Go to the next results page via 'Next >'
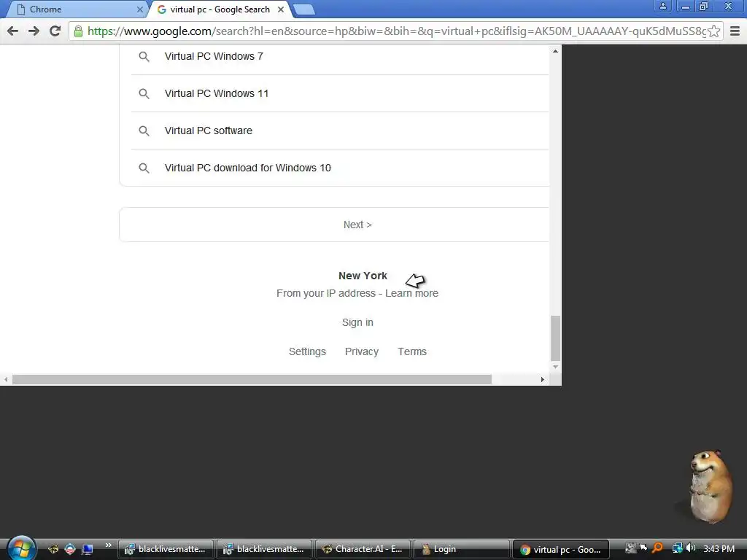Viewport: 747px width, 560px height. point(357,225)
